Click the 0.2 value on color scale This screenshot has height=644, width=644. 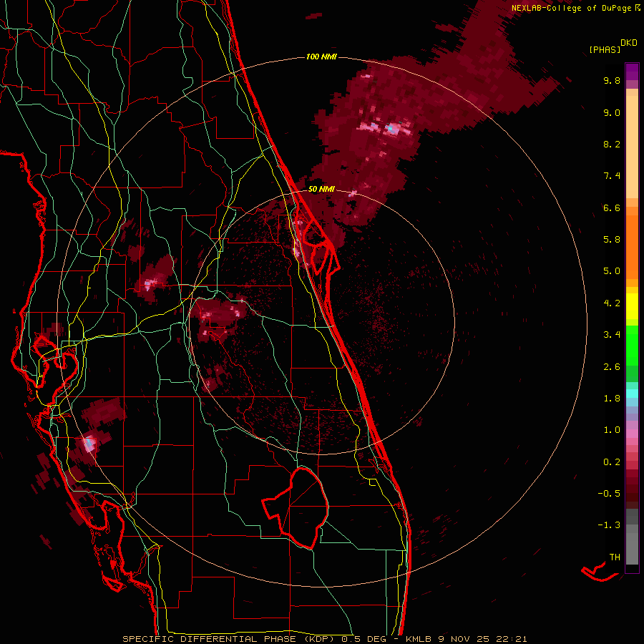tap(612, 462)
